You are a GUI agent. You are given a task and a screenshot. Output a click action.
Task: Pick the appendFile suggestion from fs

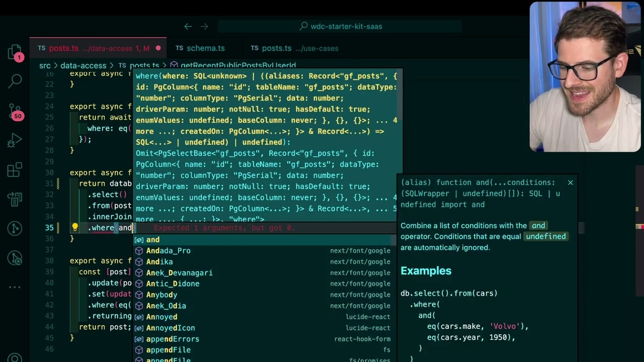click(x=265, y=350)
